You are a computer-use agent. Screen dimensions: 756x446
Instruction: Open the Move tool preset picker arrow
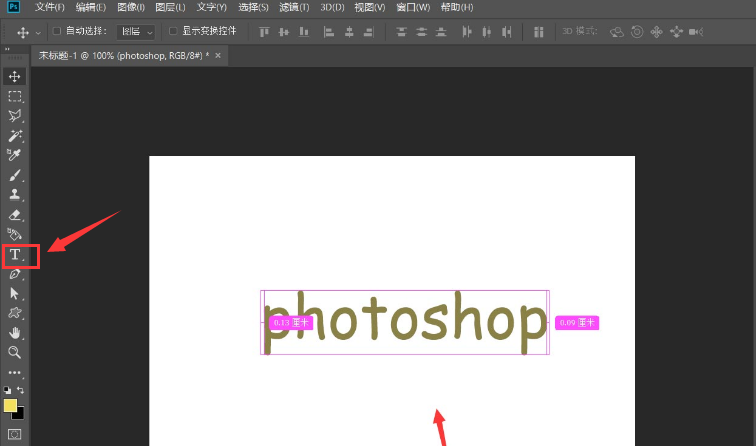click(x=38, y=33)
